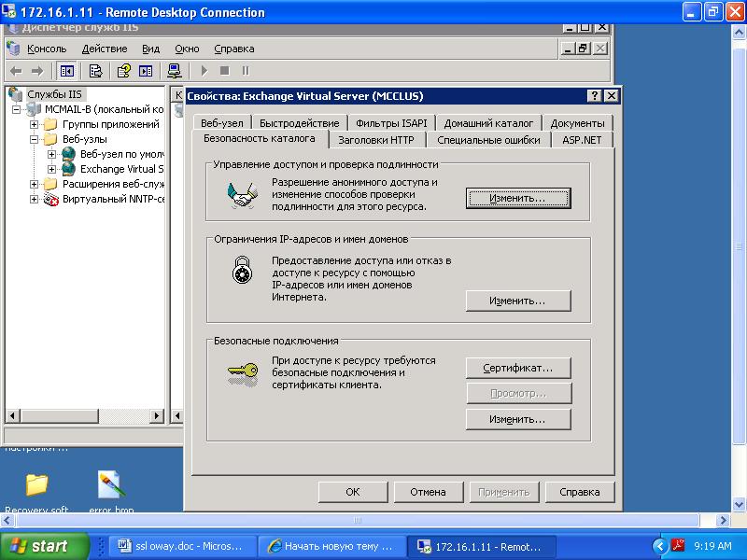This screenshot has height=560, width=747.
Task: Click the Forward arrow in IIS toolbar
Action: pyautogui.click(x=37, y=71)
